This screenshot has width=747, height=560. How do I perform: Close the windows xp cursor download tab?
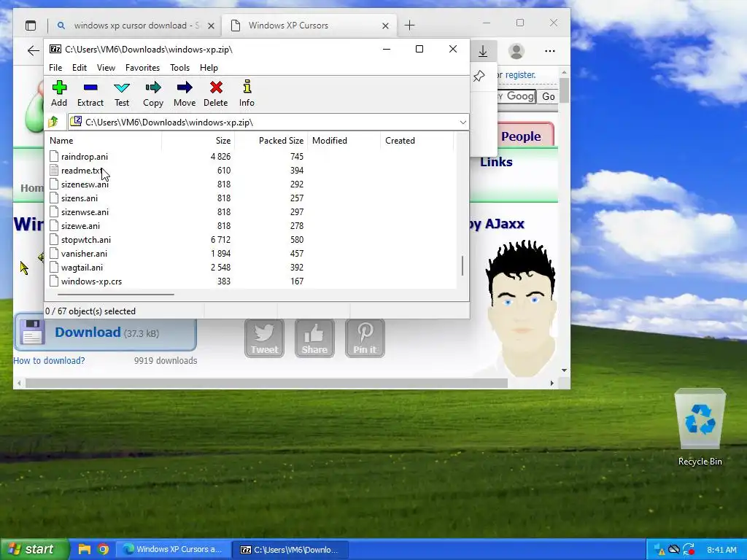coord(211,26)
